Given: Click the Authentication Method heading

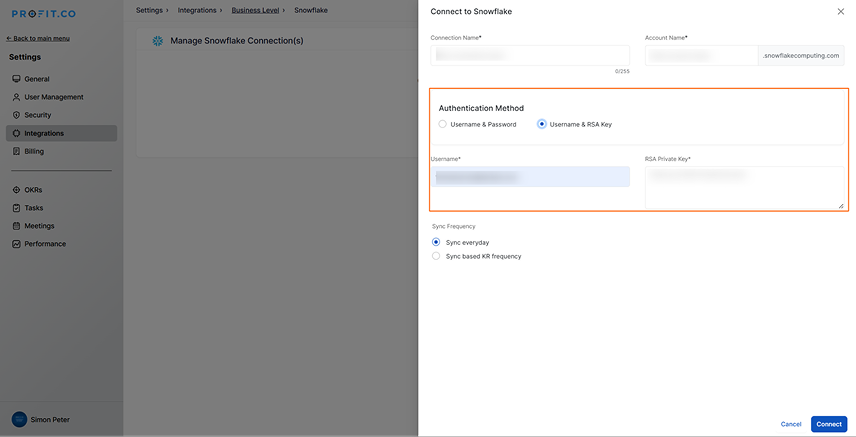Looking at the screenshot, I should pos(481,108).
